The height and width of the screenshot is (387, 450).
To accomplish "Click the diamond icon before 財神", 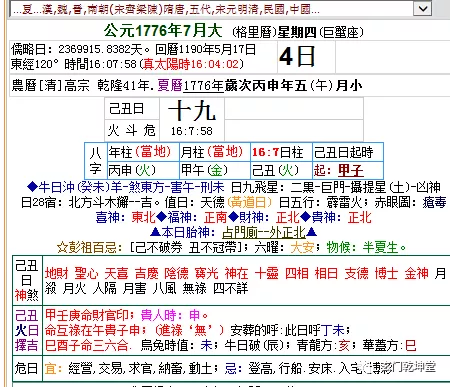I will point(233,217).
